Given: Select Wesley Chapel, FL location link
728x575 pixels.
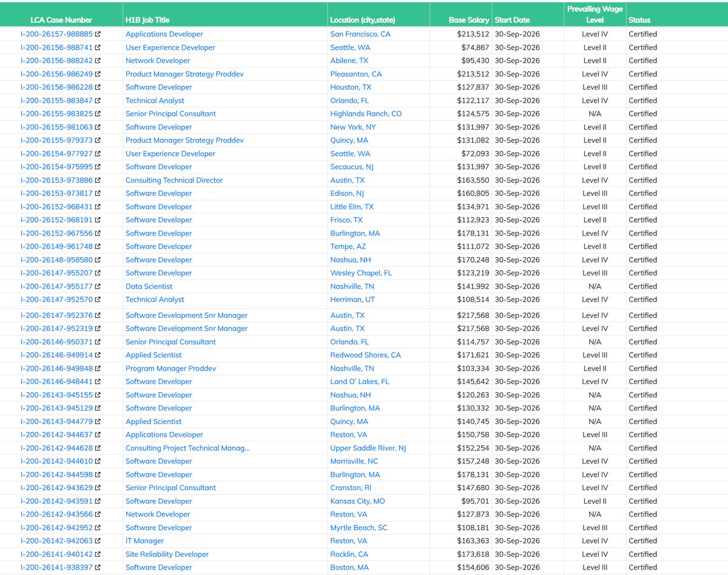Looking at the screenshot, I should 361,273.
